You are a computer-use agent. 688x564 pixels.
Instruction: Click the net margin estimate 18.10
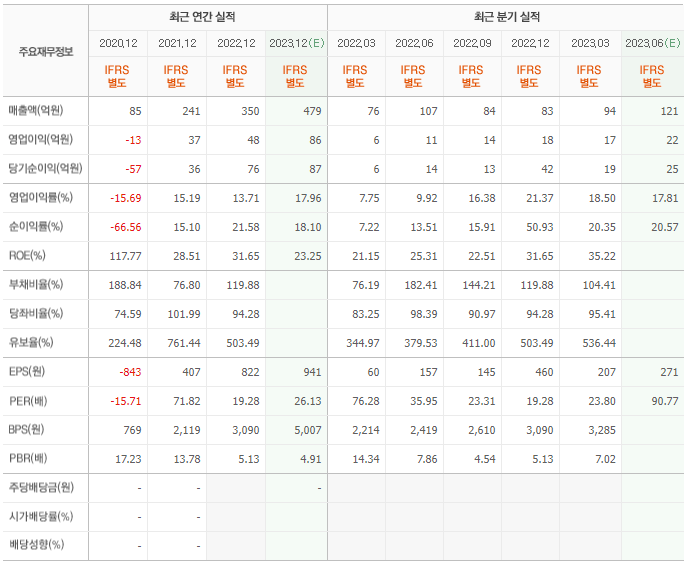coord(308,227)
